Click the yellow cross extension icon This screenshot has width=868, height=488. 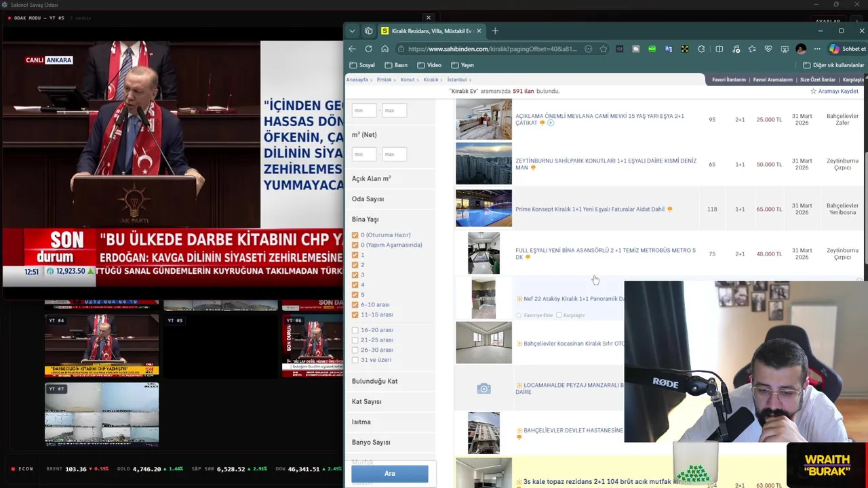pyautogui.click(x=684, y=49)
